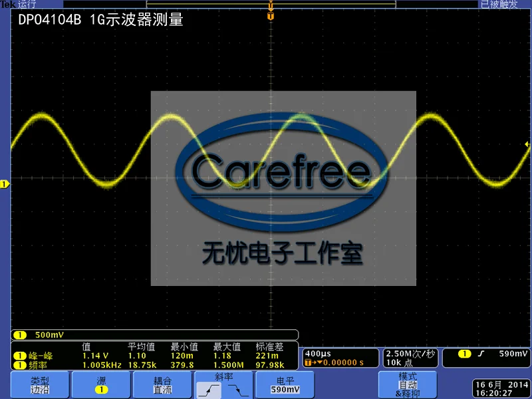Click the frequency measurement channel badge
Screen dimensions: 532x399
click(20, 365)
